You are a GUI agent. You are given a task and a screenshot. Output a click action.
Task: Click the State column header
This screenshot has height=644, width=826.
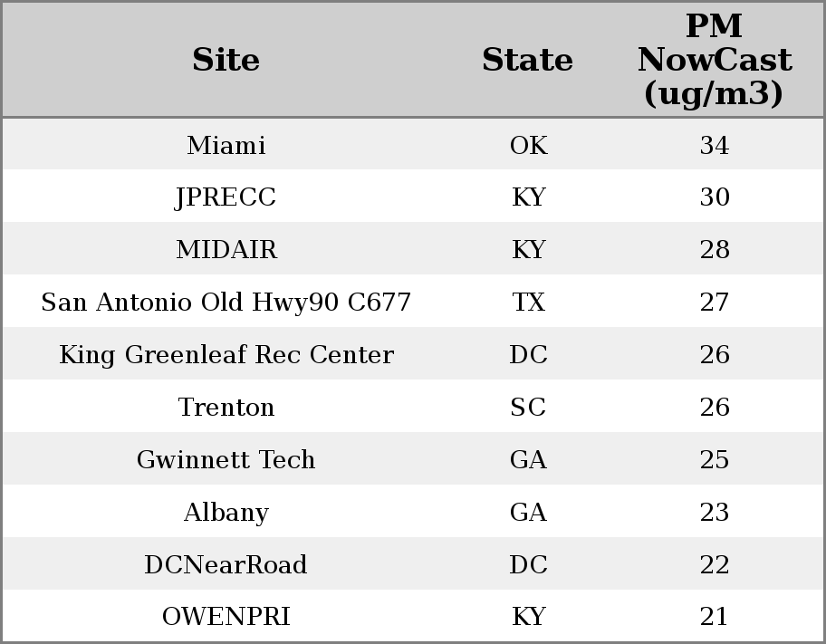tap(527, 61)
